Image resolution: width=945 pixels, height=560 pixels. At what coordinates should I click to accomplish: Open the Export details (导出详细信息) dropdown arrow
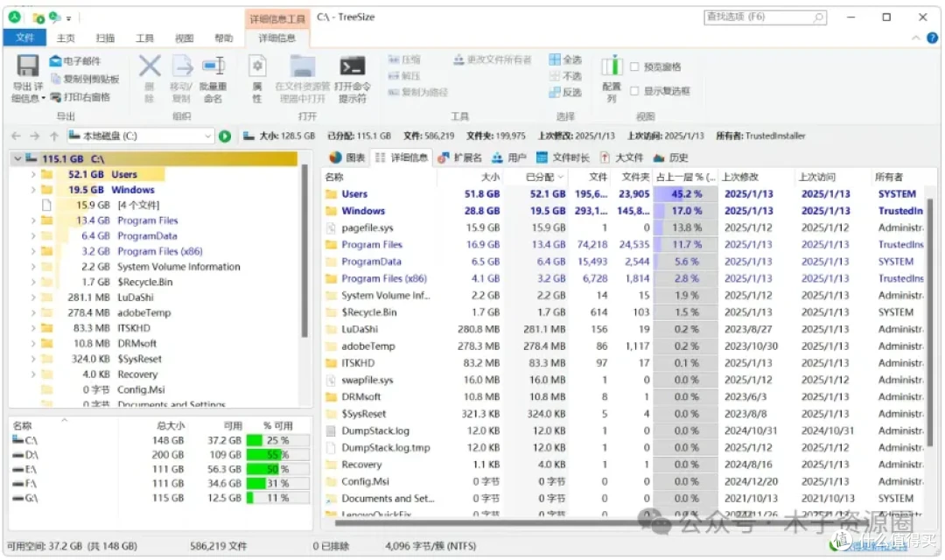coord(44,98)
